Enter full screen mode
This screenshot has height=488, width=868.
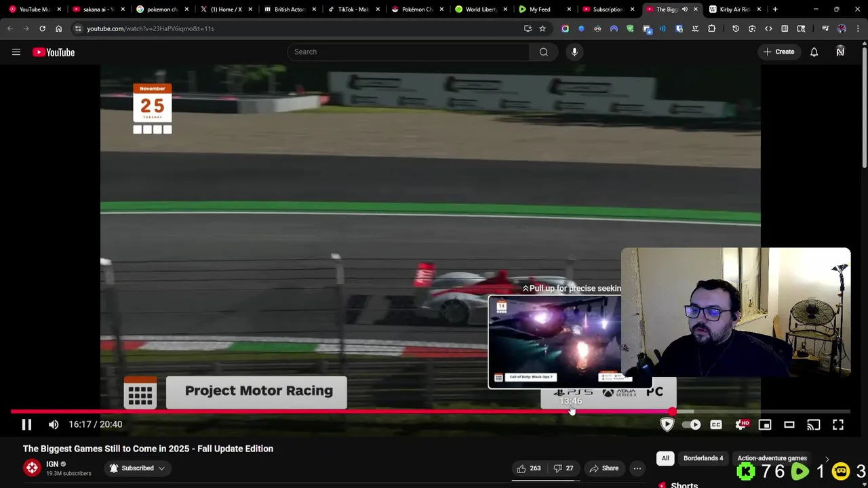838,424
